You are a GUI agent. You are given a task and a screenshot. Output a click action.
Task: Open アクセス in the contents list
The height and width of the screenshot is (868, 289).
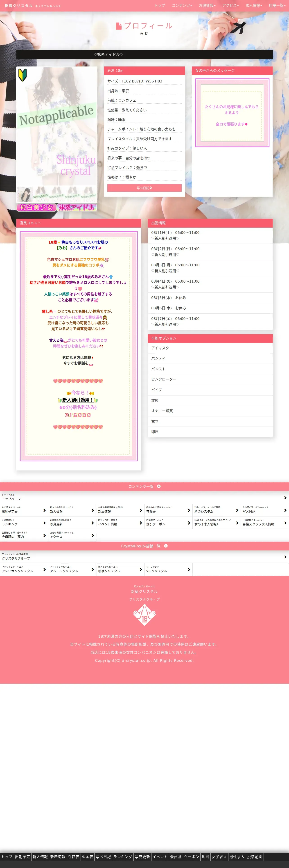[x=72, y=535]
